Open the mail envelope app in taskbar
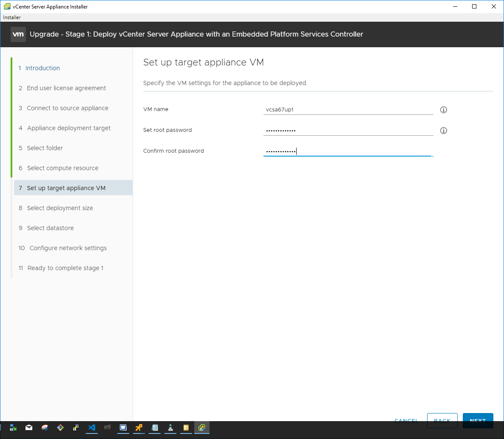The image size is (504, 439). 29,428
